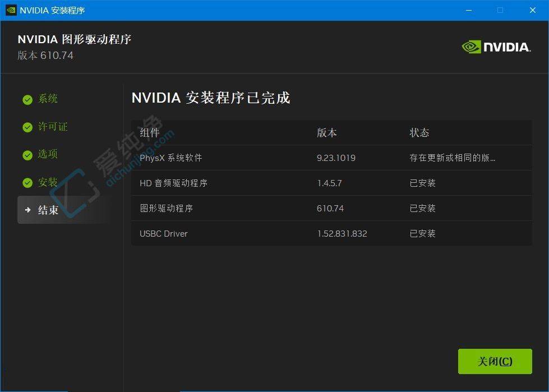Click the green checkmark beside 许可证
This screenshot has width=549, height=392.
[27, 127]
